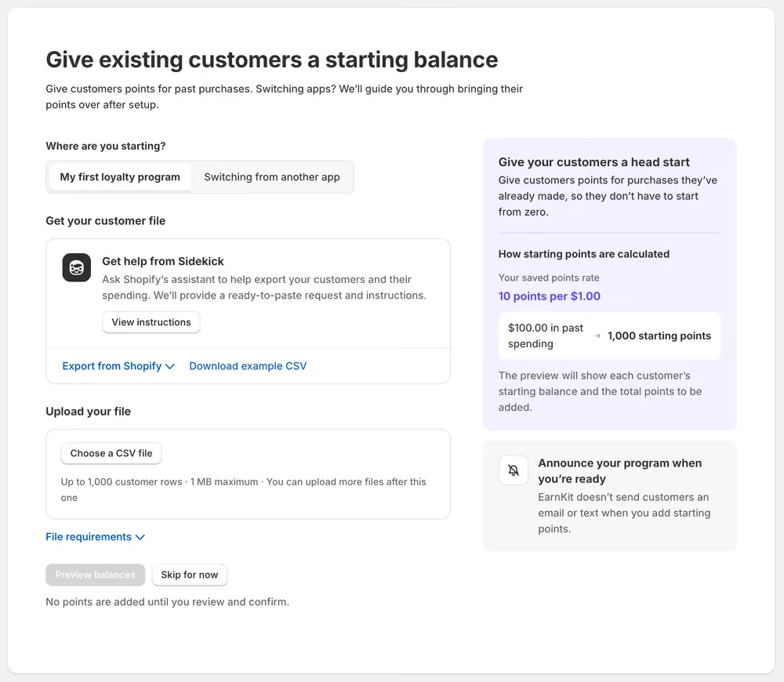Image resolution: width=784 pixels, height=682 pixels.
Task: Click No points are added until confirm note
Action: click(168, 601)
